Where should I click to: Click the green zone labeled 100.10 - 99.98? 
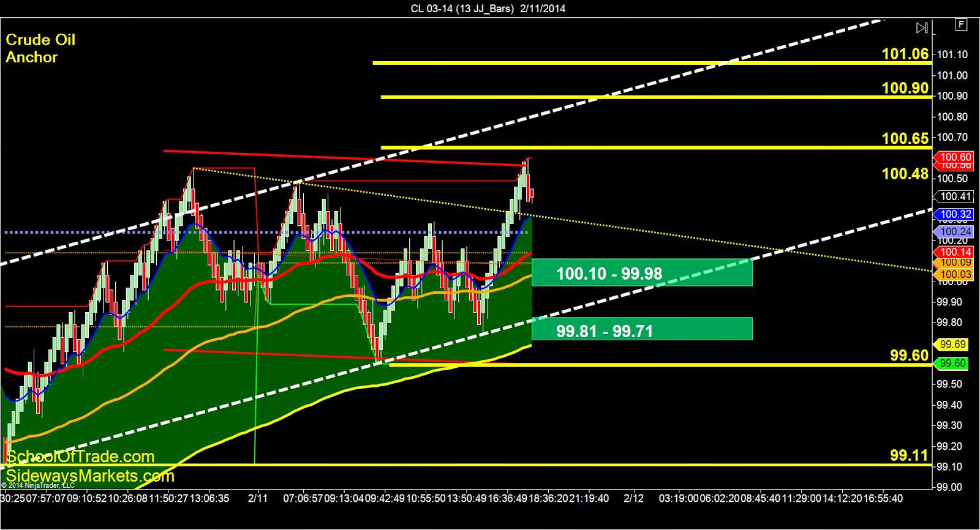pos(642,273)
